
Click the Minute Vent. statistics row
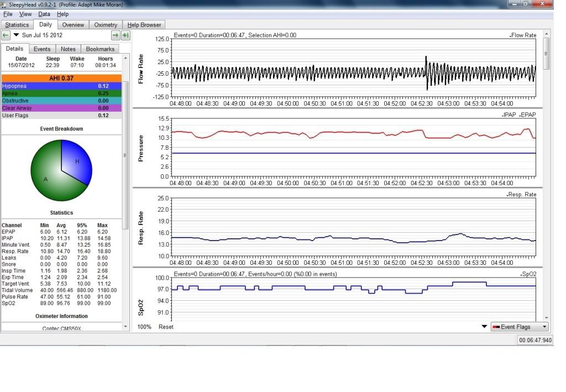pos(60,245)
